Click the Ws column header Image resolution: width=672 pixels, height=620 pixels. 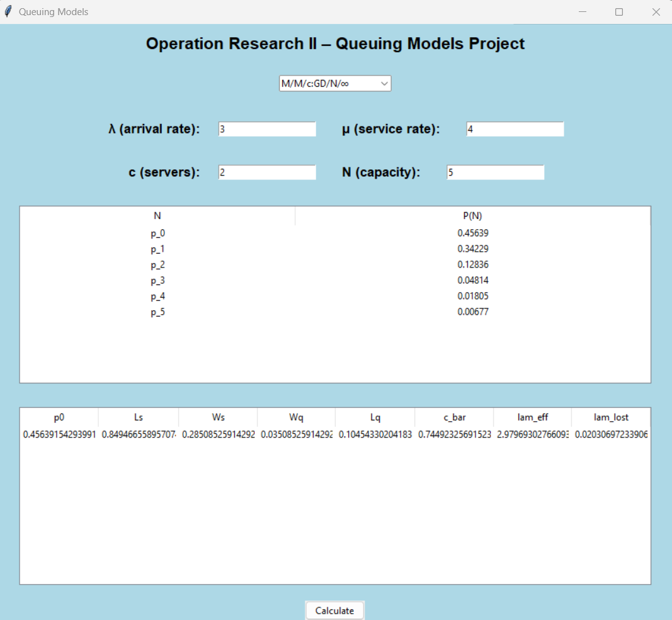[x=218, y=417]
